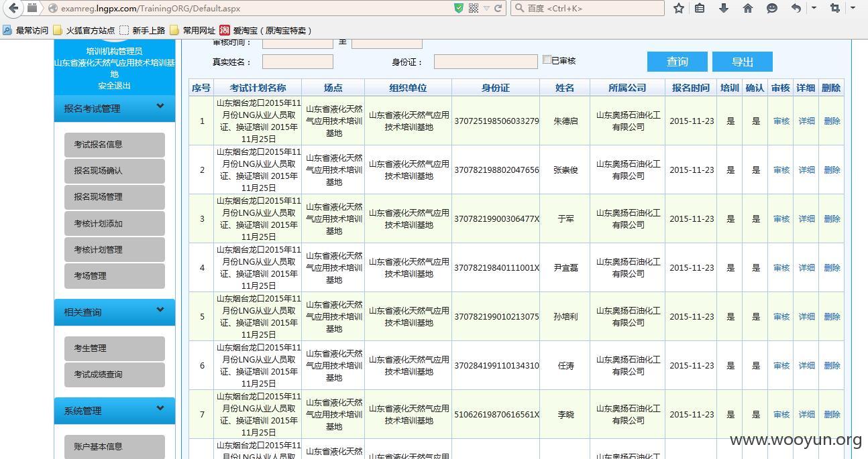Image resolution: width=868 pixels, height=459 pixels.
Task: Click 审核 link for 孙培利
Action: [x=781, y=317]
